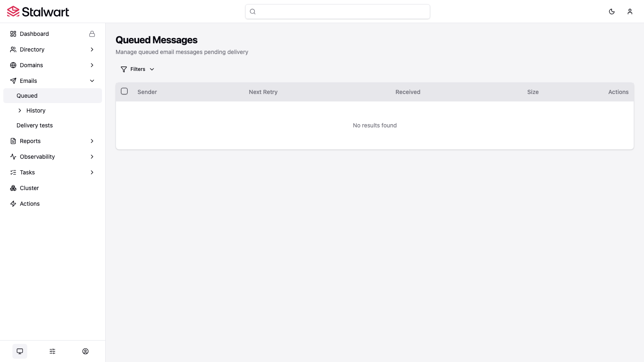Click the Actions column header
Viewport: 644px width, 362px height.
coord(618,92)
